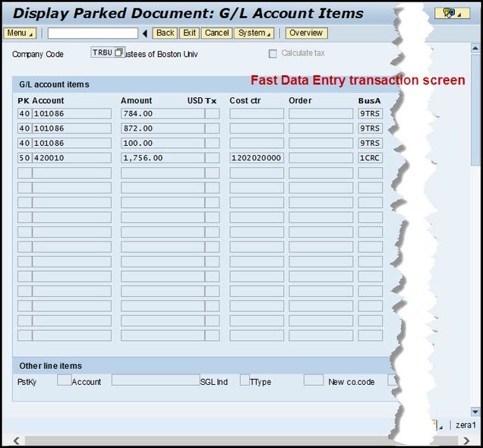483x448 pixels.
Task: Click the horizontal scrollbar right arrow
Action: (466, 441)
